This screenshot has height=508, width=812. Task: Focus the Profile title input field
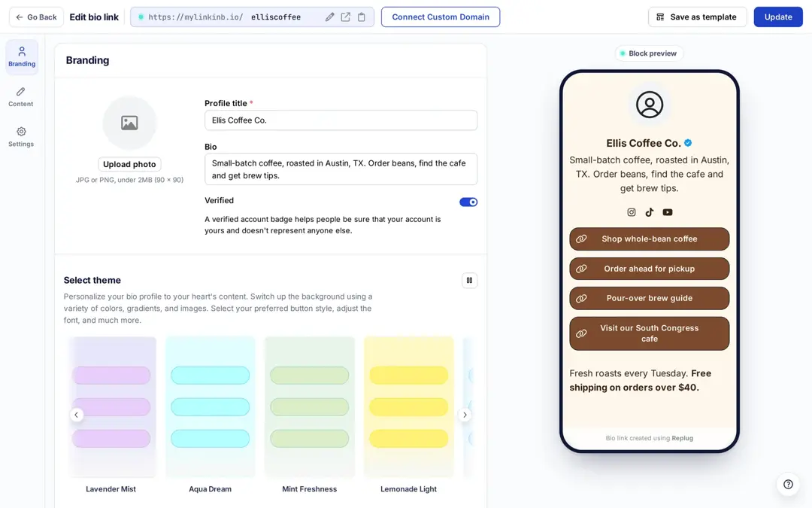341,120
